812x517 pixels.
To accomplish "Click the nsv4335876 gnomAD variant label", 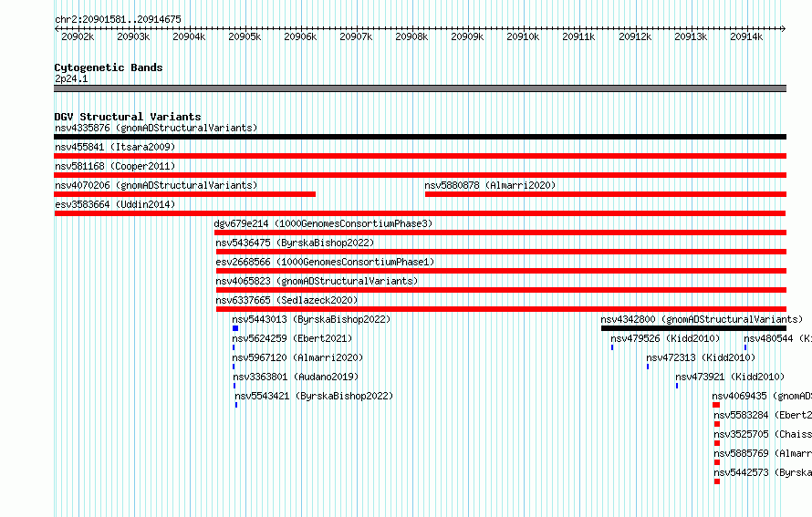I will (x=156, y=128).
